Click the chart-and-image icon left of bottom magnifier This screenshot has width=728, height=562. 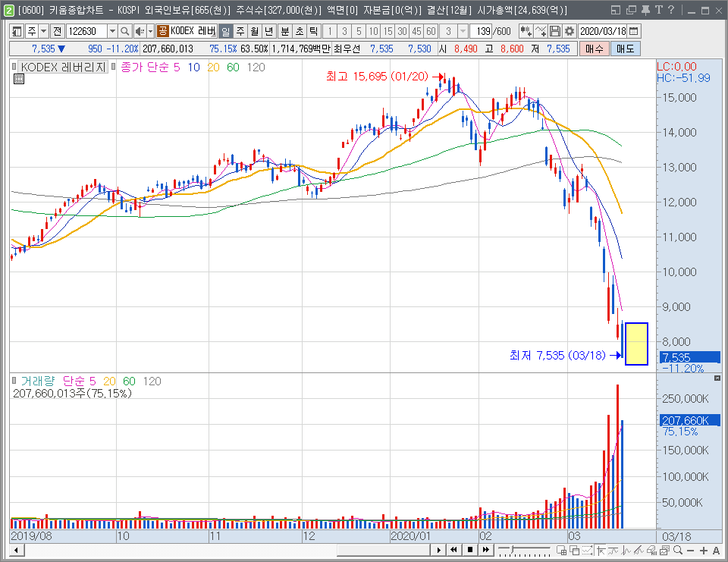pos(664,551)
